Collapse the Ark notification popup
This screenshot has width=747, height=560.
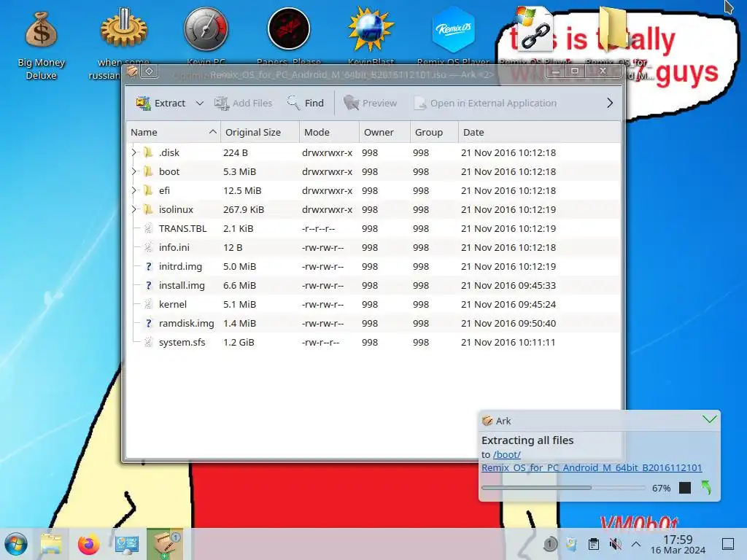709,419
